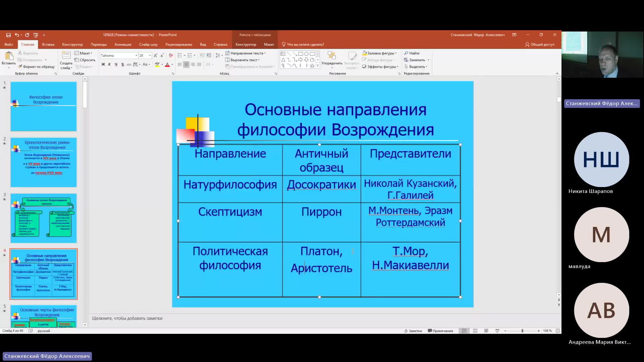Open Заливка фигуры dropdown
The height and width of the screenshot is (362, 644).
tap(379, 53)
